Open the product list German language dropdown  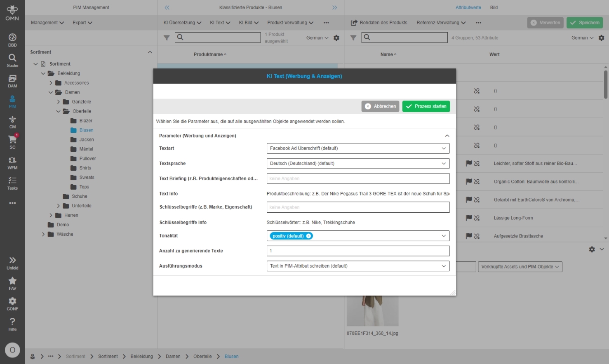(317, 38)
